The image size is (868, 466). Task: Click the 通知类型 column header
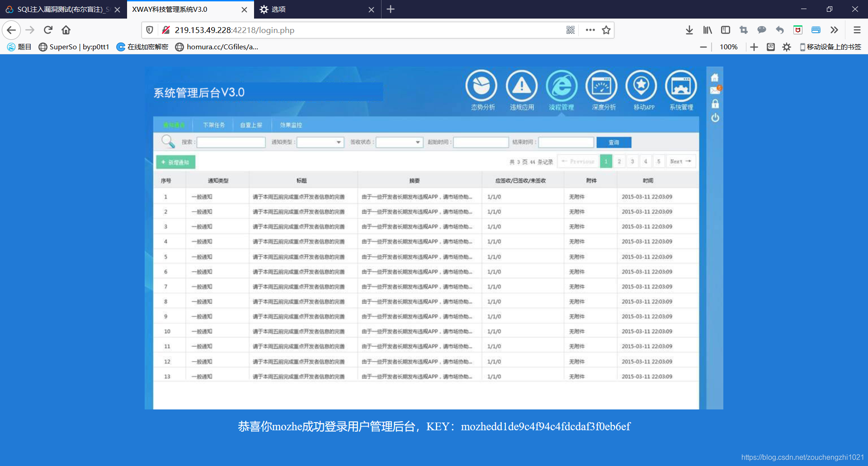[x=218, y=181]
